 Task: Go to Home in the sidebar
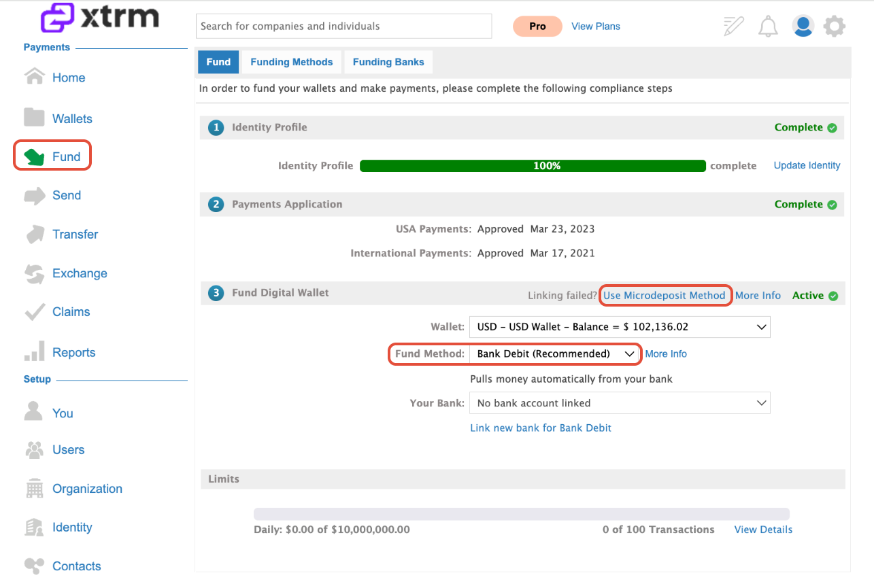(x=69, y=77)
